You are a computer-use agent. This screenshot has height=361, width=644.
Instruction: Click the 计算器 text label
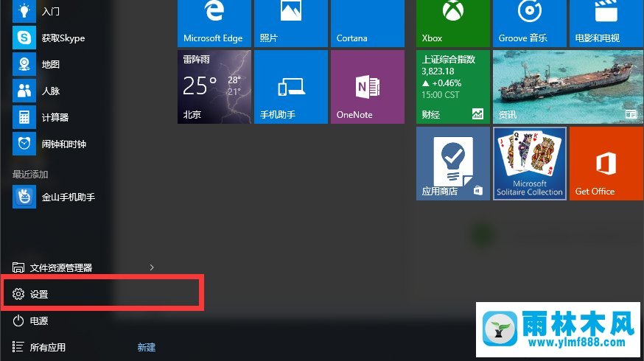tap(55, 117)
